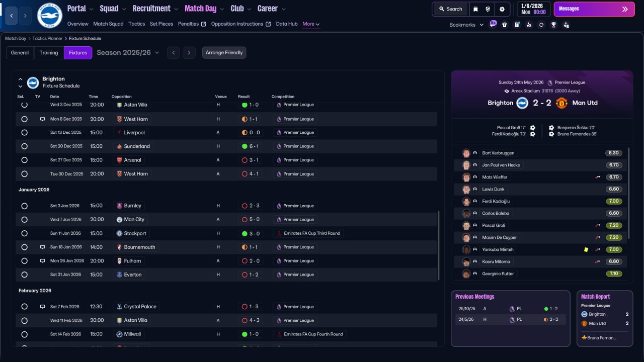The width and height of the screenshot is (644, 362).
Task: Collapse Brighton fixture schedule with up chevron
Action: pos(21,79)
